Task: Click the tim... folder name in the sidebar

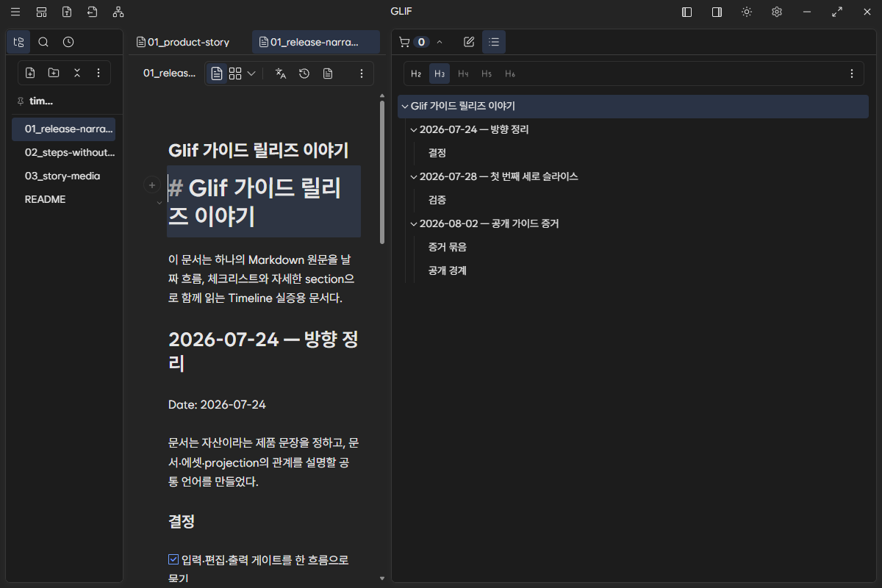Action: tap(41, 101)
